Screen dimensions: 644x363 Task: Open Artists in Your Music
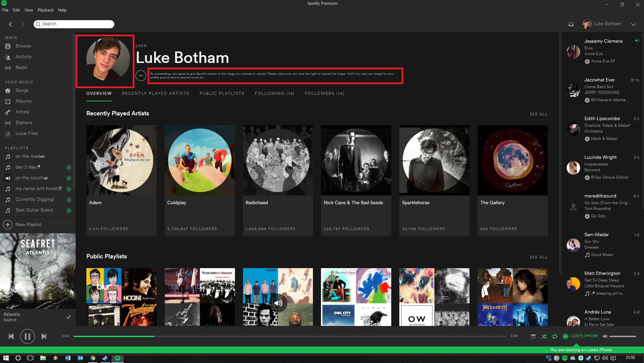22,112
